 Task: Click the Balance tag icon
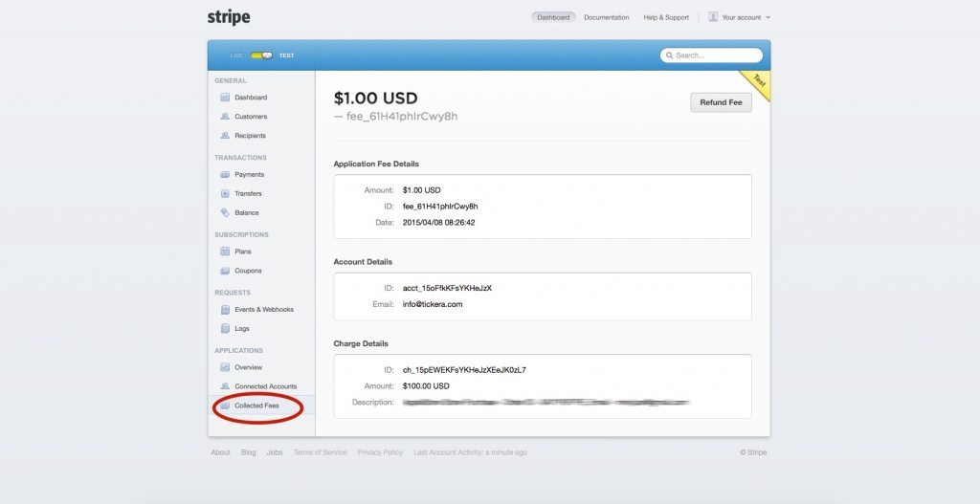[x=225, y=212]
